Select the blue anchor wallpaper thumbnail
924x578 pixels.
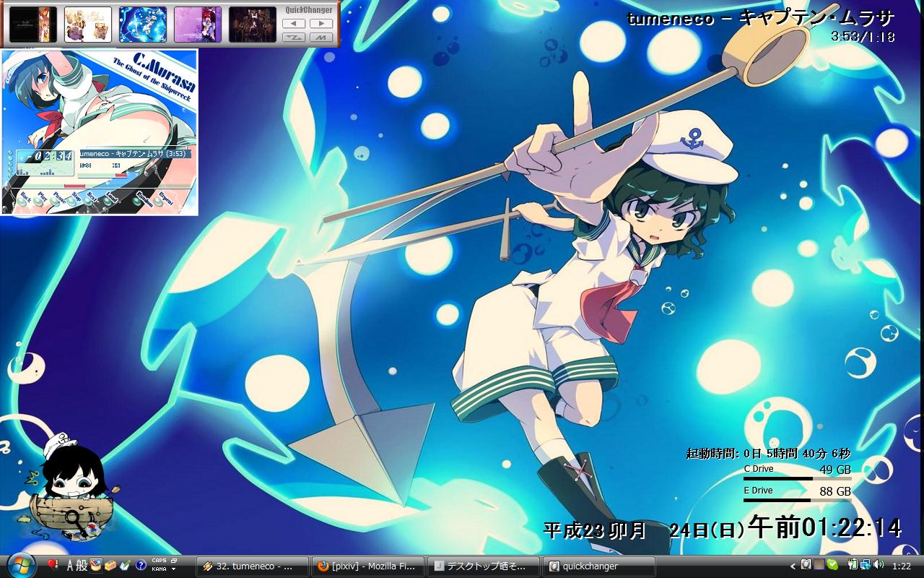point(143,25)
